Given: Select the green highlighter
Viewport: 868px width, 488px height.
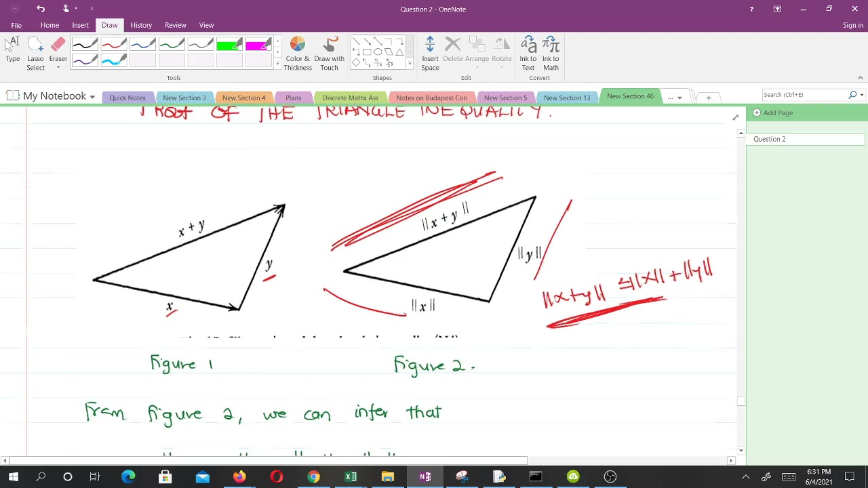Looking at the screenshot, I should pos(230,45).
